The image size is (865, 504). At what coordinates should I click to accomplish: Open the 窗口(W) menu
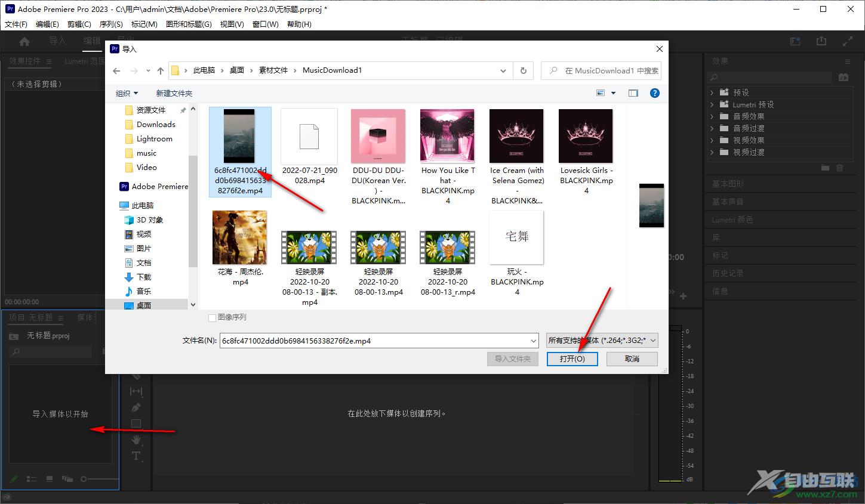[x=266, y=24]
